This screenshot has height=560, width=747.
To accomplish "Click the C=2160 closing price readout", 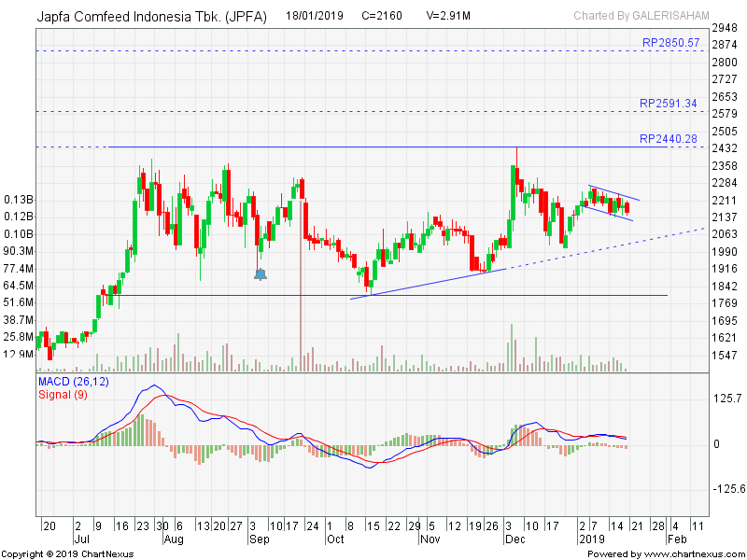I will pyautogui.click(x=382, y=17).
